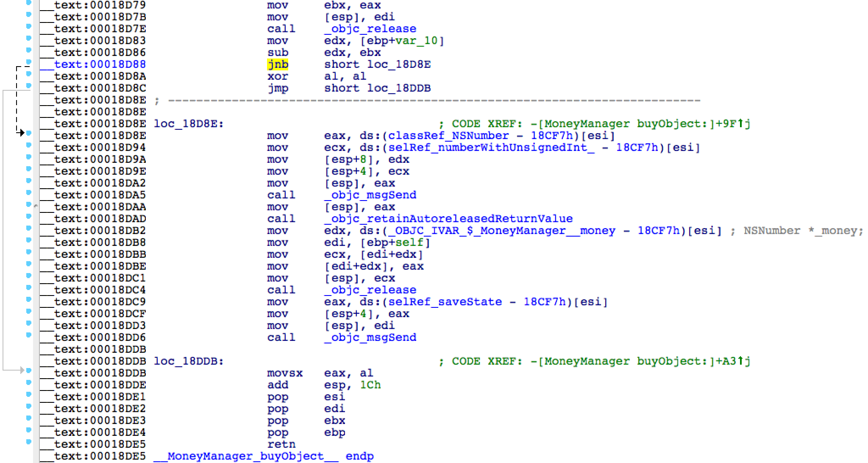The height and width of the screenshot is (463, 868).
Task: Click selRef_numberWithUnsignedInt_ reference
Action: (491, 148)
